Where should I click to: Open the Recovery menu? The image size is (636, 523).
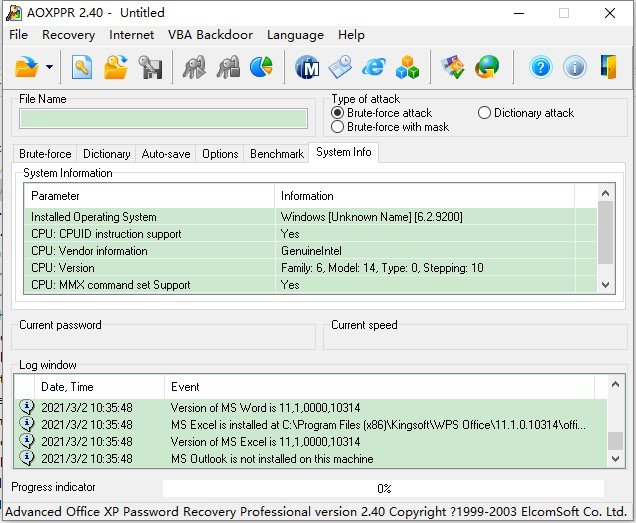click(x=68, y=35)
